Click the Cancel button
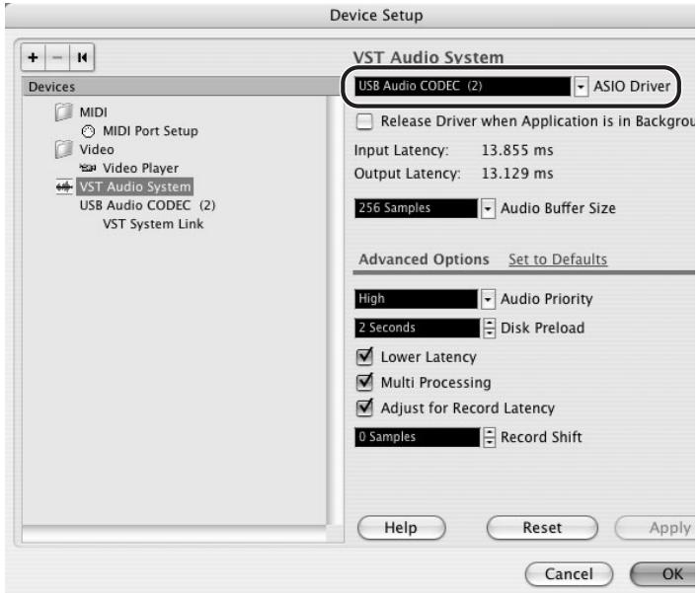Screen dimensions: 700x593 (569, 574)
